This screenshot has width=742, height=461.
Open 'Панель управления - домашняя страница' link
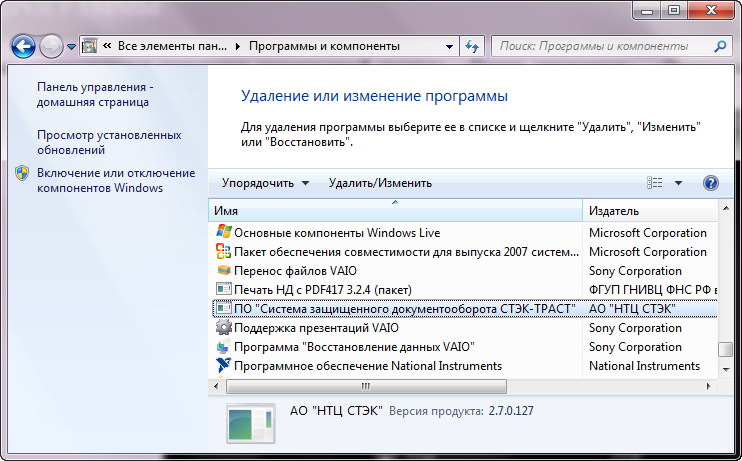click(95, 95)
